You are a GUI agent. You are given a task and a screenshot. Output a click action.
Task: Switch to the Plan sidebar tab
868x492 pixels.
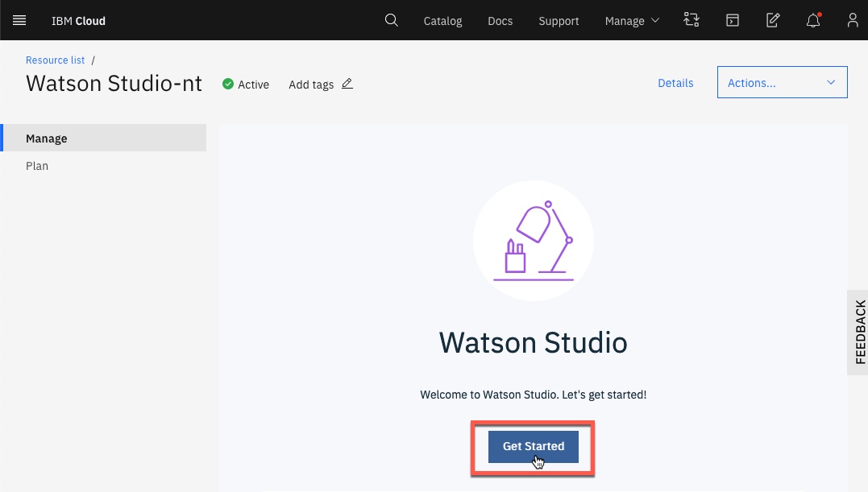37,166
